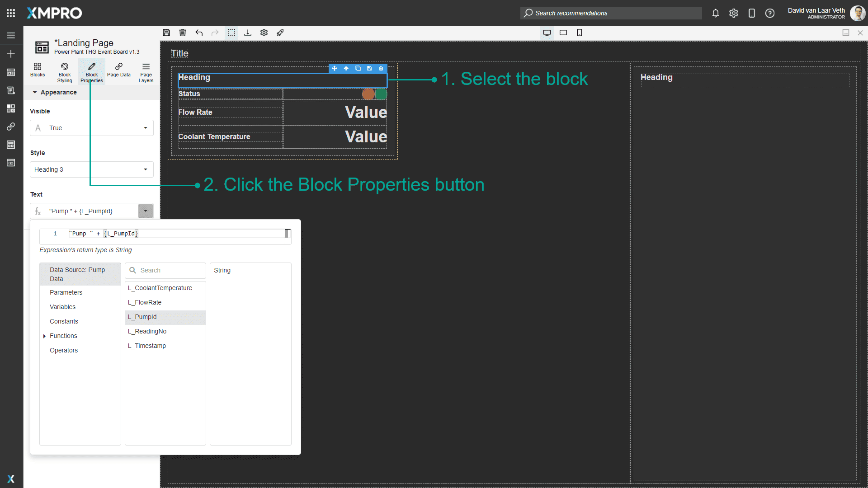The width and height of the screenshot is (868, 488).
Task: Switch to tablet preview mode
Action: tap(563, 33)
